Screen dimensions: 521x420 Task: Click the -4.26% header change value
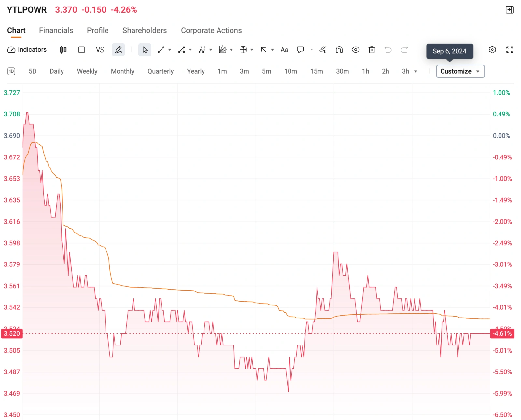(124, 10)
